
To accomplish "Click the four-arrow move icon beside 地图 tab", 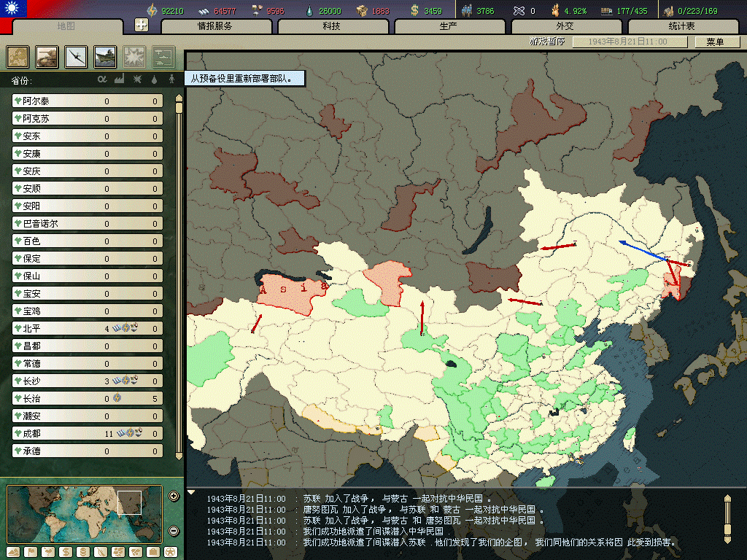I will pos(142,26).
